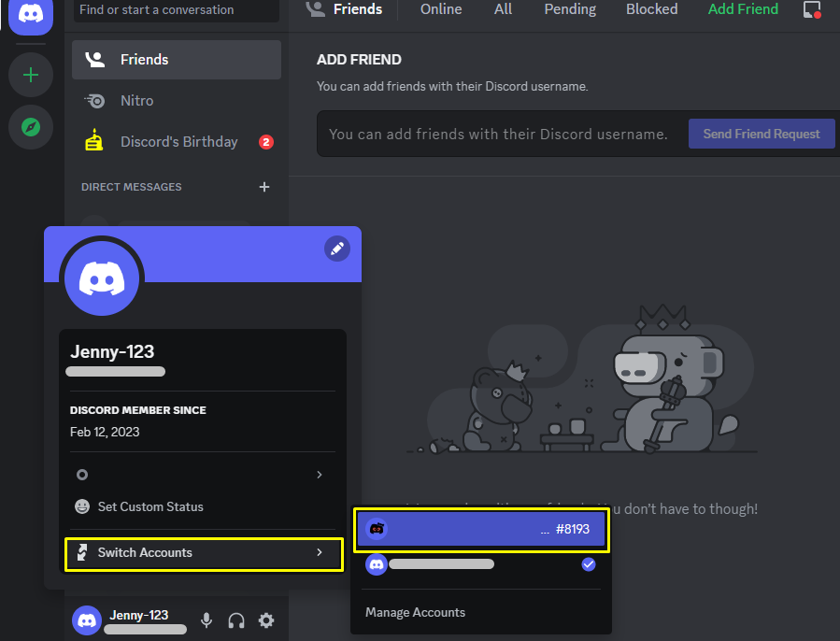Viewport: 840px width, 641px height.
Task: Open User Settings gear
Action: [266, 620]
